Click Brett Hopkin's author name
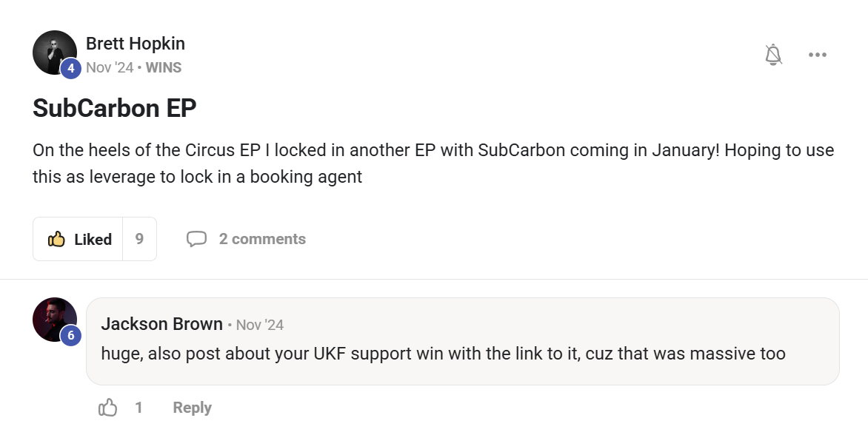Viewport: 868px width, 435px height. point(136,44)
